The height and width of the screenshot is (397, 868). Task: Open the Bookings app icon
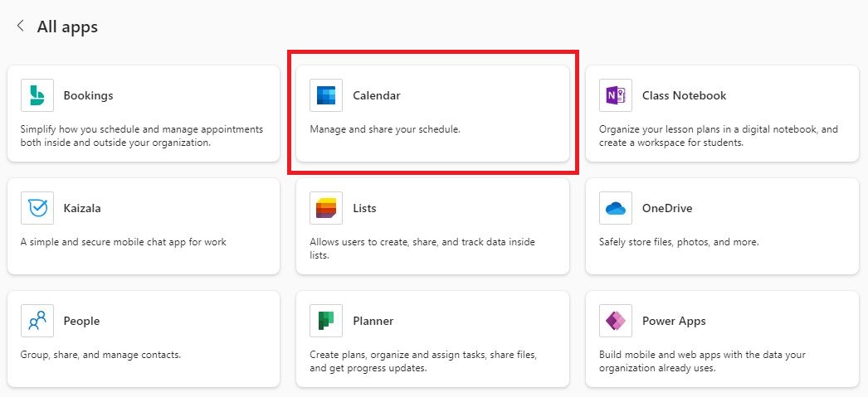37,95
